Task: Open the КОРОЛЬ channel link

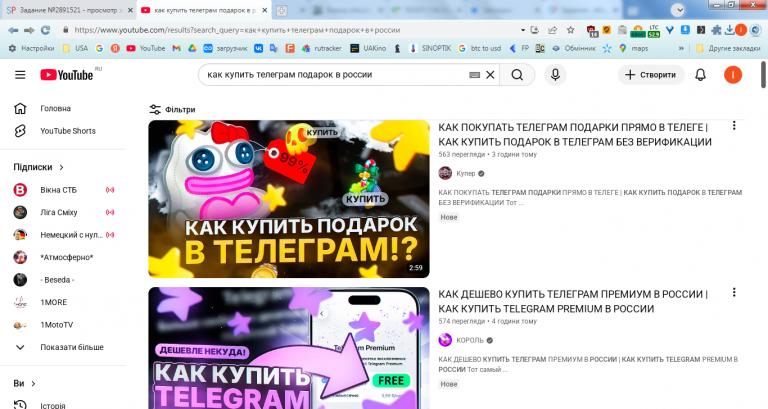Action: 470,340
